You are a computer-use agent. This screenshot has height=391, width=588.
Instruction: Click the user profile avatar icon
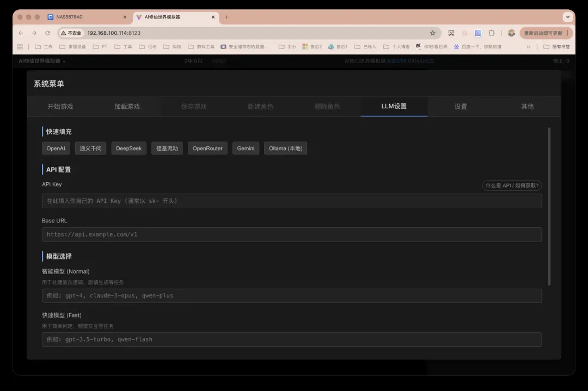[x=511, y=33]
